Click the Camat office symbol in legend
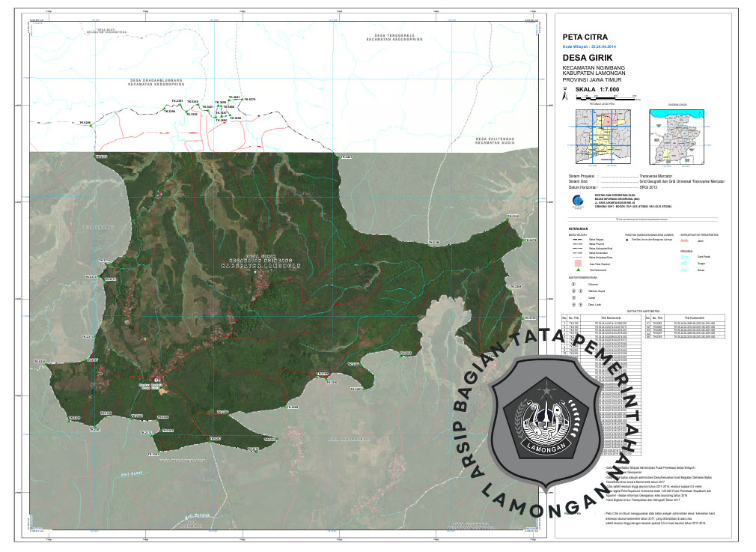This screenshot has height=552, width=756. [x=573, y=297]
